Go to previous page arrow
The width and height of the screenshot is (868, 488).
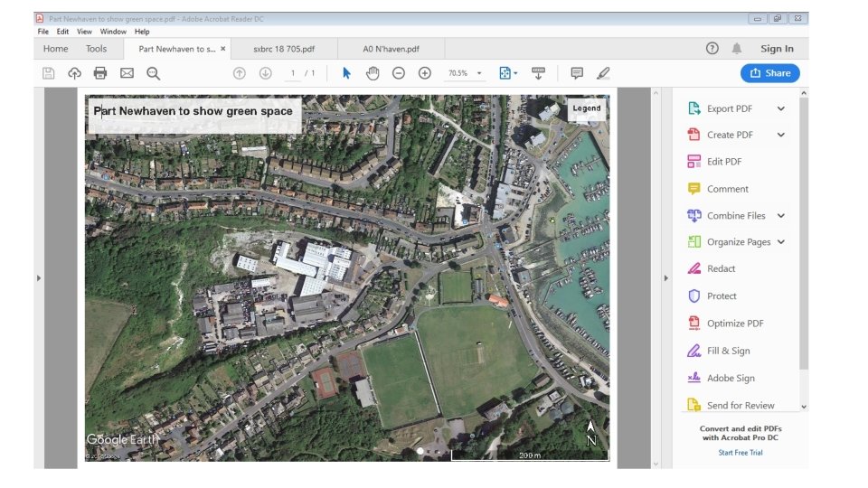(x=239, y=73)
